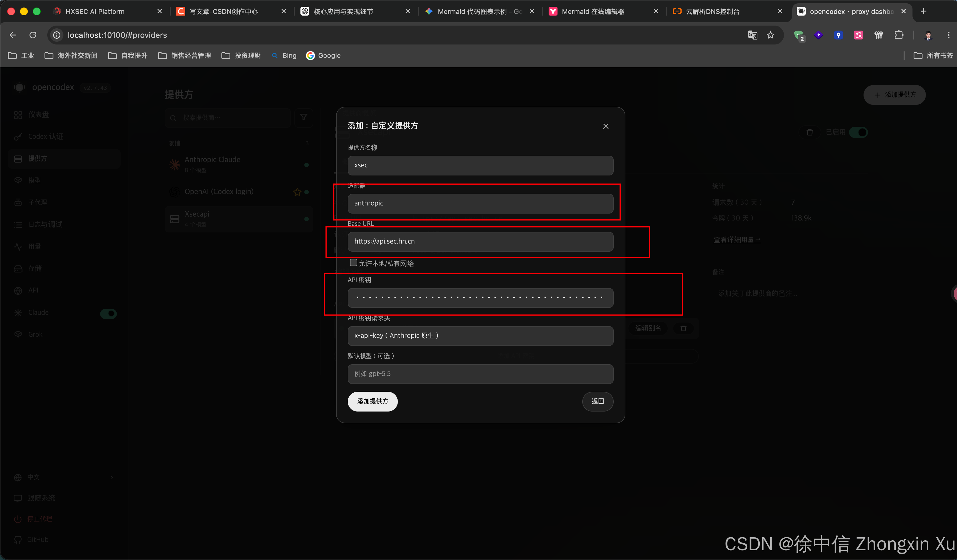Open the 查看详细用量 link

point(737,240)
